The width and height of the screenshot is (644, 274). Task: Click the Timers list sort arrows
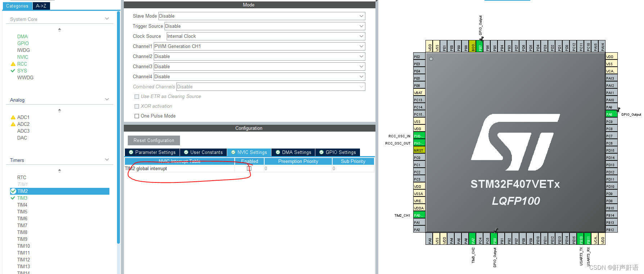(x=59, y=171)
